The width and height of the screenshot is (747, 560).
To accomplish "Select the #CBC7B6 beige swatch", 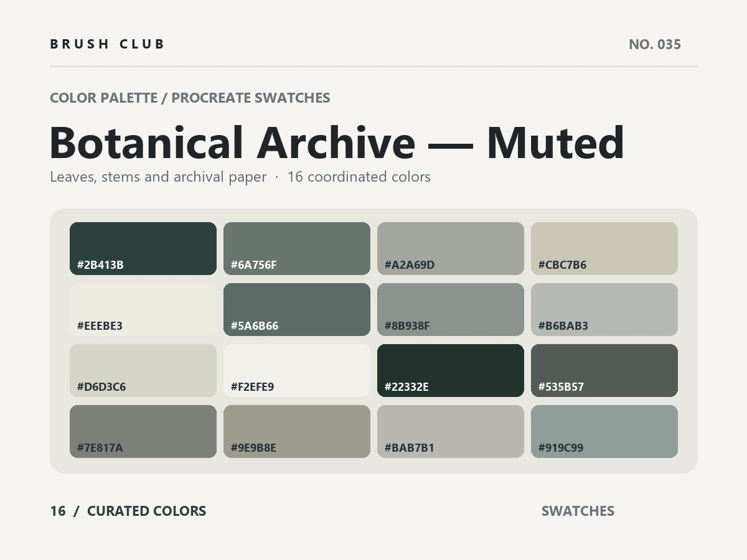I will [x=604, y=248].
